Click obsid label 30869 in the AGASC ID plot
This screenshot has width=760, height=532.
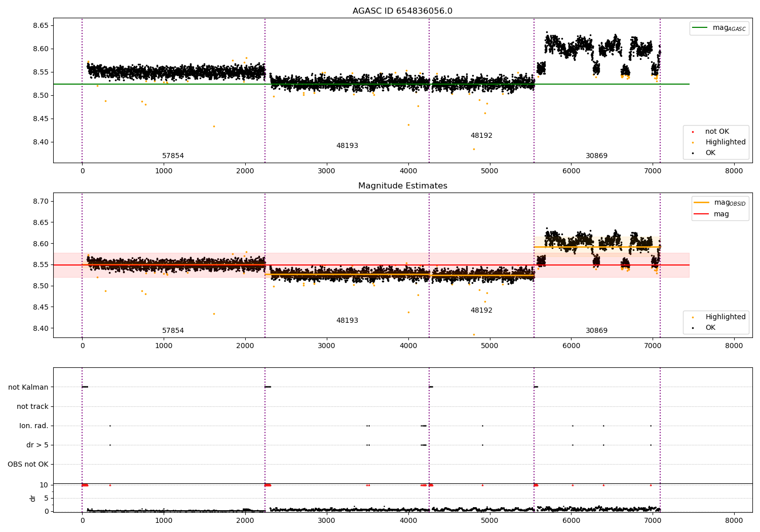596,156
